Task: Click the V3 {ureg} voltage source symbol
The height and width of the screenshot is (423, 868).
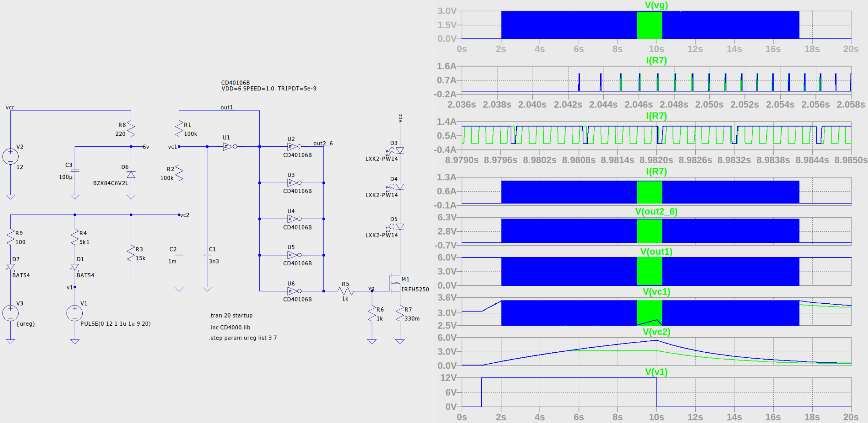Action: point(10,313)
